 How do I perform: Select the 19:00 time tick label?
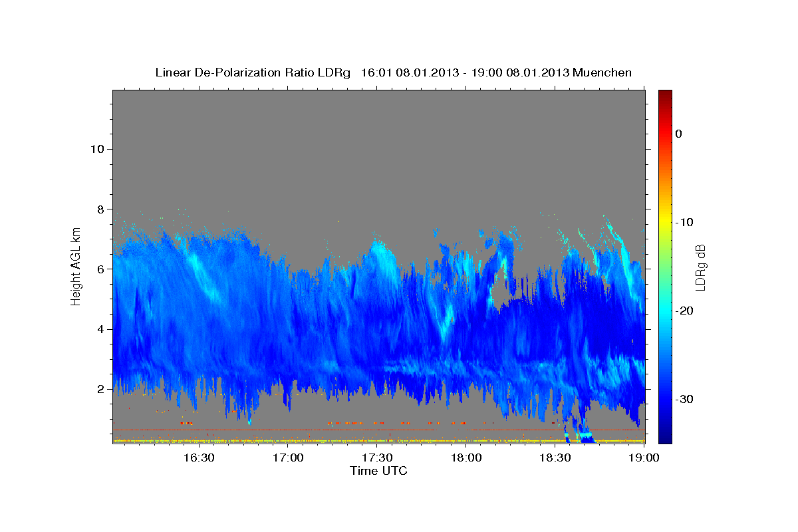pos(644,458)
